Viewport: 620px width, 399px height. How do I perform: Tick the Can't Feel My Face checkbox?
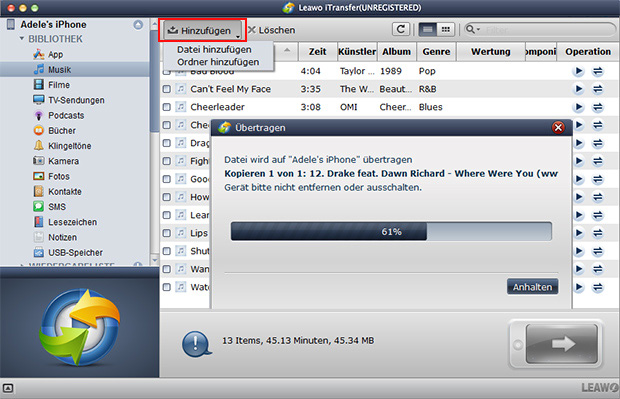(x=166, y=89)
